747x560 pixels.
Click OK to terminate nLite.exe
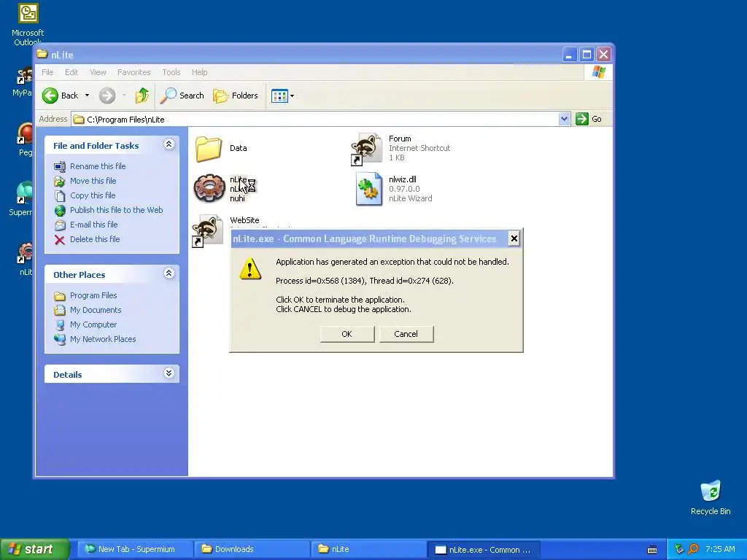[x=347, y=334]
